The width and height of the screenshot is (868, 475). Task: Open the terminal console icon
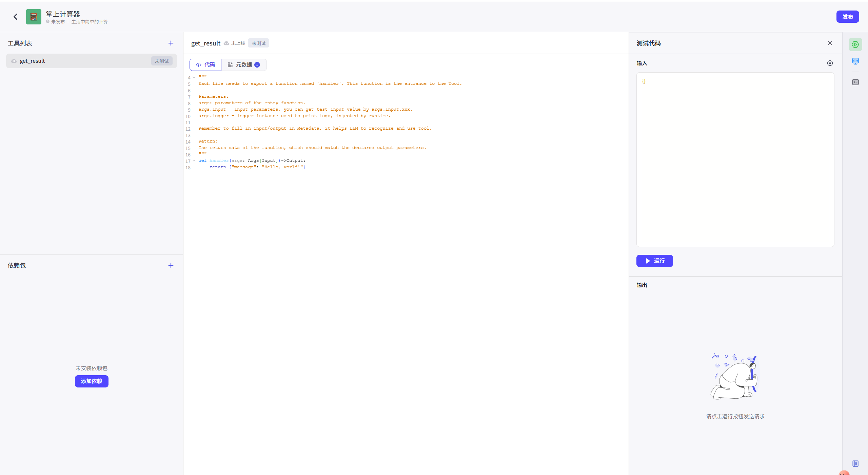[x=855, y=82]
